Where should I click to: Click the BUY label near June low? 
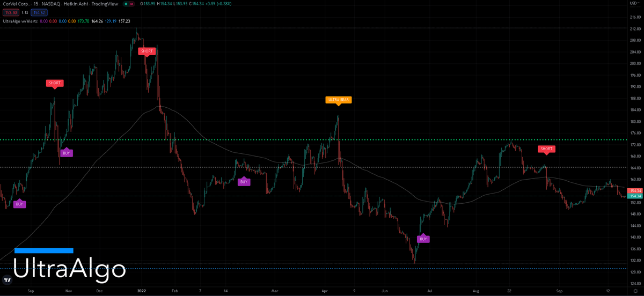click(423, 239)
